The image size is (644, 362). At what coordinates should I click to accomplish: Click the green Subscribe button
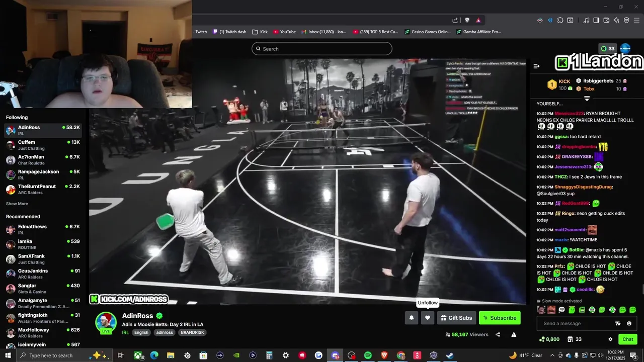pyautogui.click(x=500, y=318)
